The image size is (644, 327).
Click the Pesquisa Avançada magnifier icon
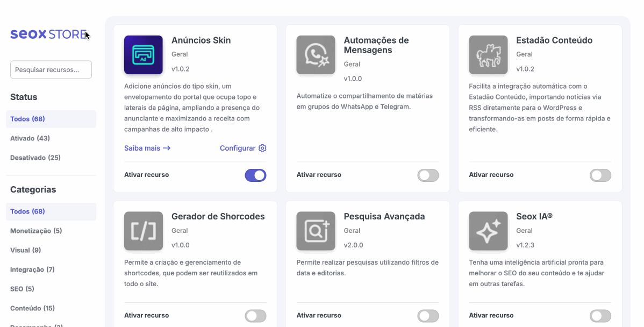(316, 231)
